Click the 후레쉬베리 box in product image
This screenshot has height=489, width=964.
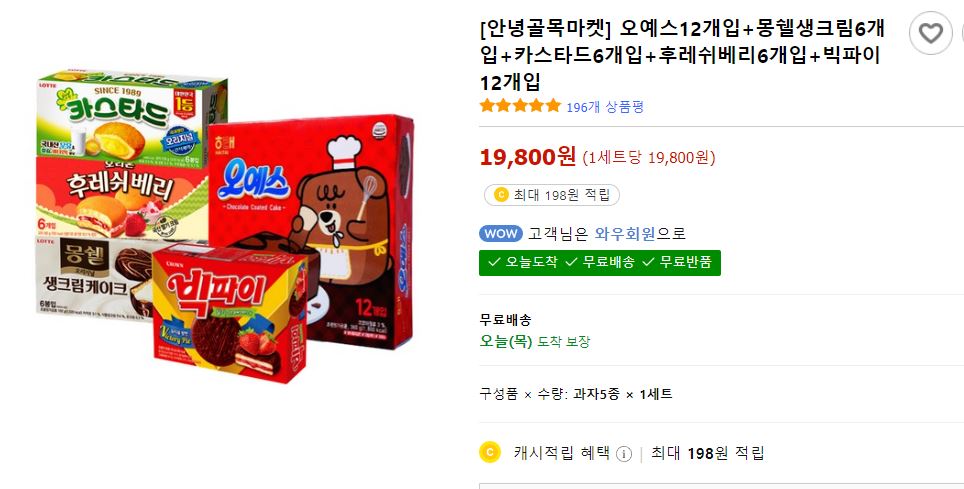122,199
